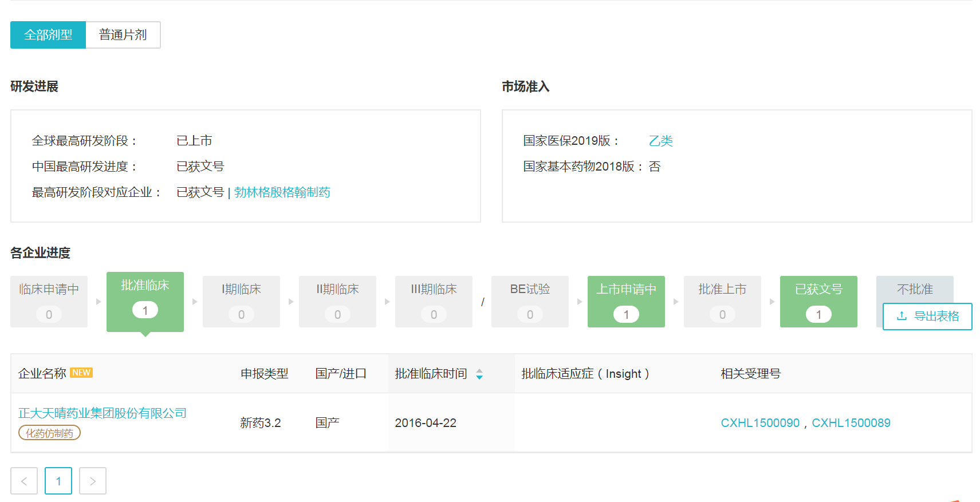Show companies under 已获文号

pos(818,301)
